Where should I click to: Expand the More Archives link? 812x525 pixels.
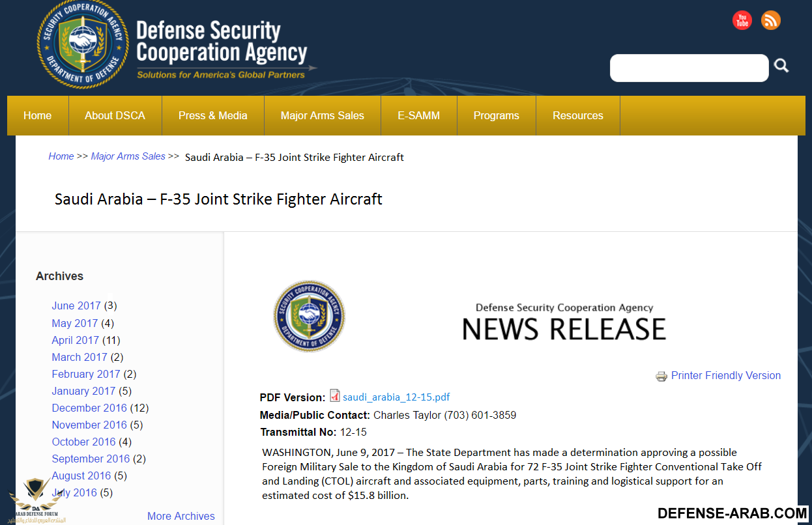(181, 517)
